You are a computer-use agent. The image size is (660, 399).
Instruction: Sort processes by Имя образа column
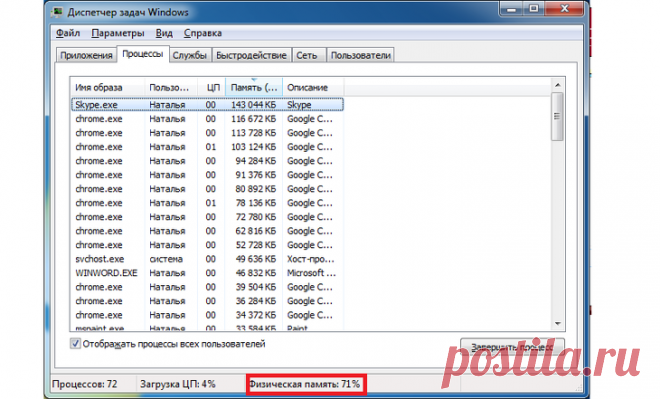tap(107, 88)
